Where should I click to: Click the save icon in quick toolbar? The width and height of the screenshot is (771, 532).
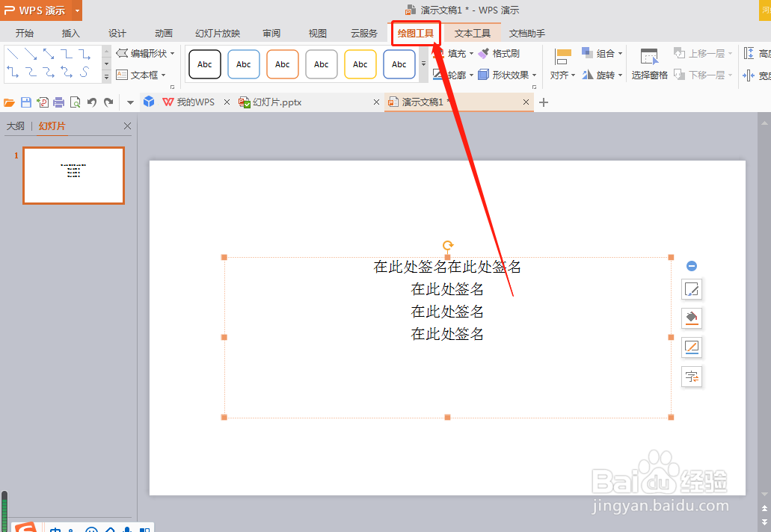tap(26, 102)
